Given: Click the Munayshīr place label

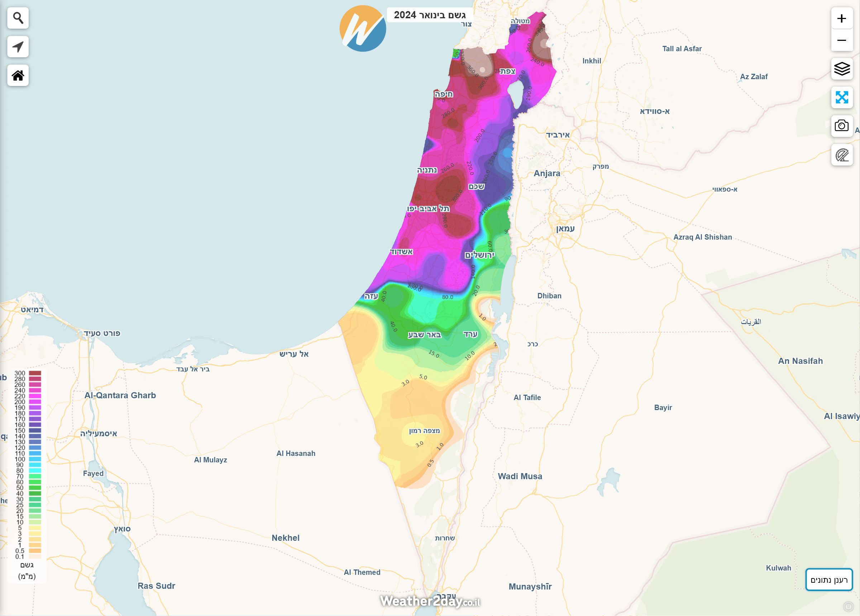Looking at the screenshot, I should (x=530, y=586).
